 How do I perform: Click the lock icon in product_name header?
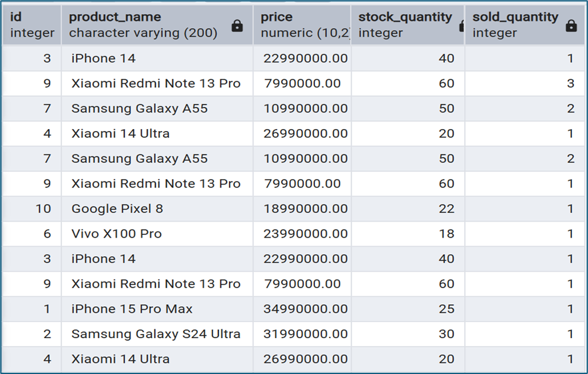(x=237, y=26)
